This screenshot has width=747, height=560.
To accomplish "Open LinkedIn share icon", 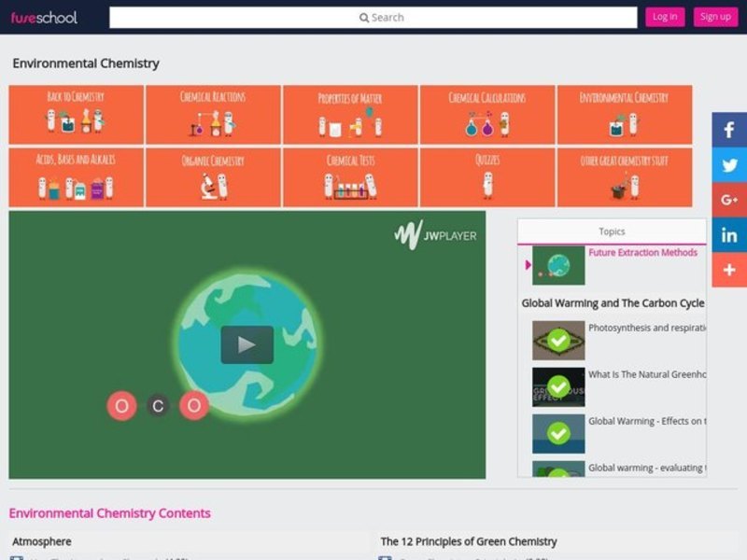I will click(x=729, y=234).
